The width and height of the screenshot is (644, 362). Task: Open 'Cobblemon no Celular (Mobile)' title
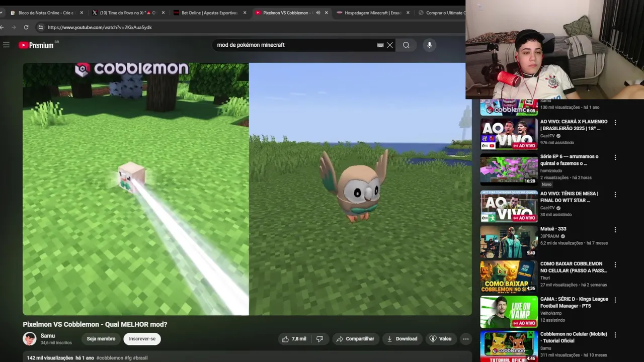click(574, 337)
